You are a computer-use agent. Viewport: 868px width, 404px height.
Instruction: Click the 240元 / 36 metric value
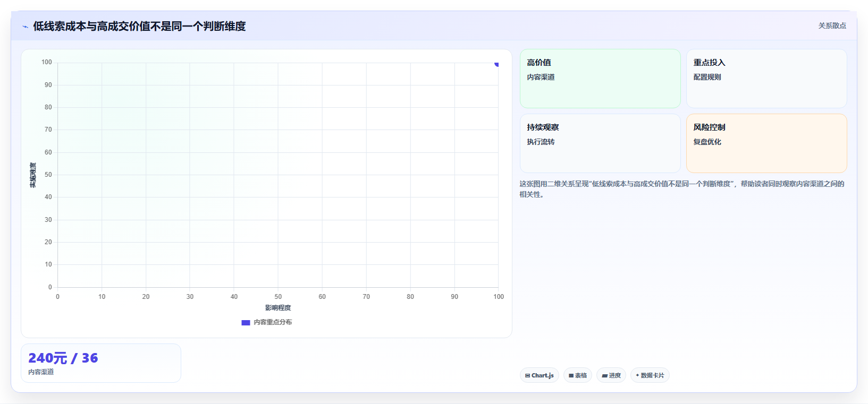pyautogui.click(x=63, y=358)
